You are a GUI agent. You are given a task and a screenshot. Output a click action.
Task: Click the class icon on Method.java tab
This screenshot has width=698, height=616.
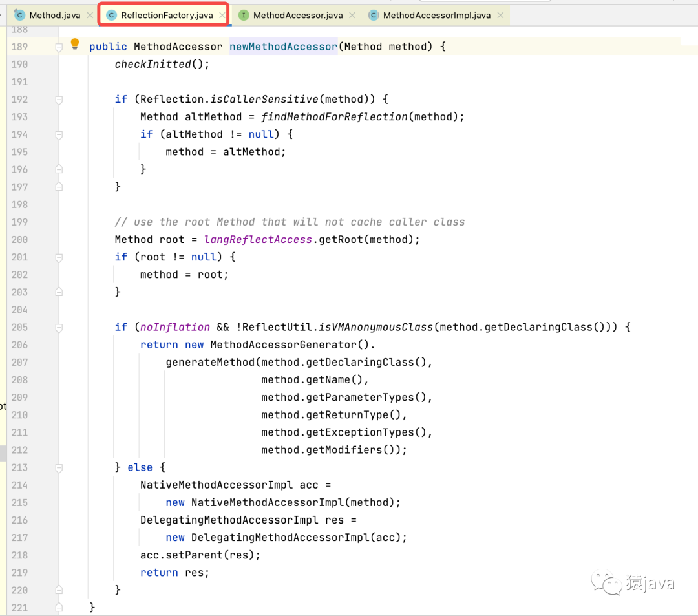point(19,15)
